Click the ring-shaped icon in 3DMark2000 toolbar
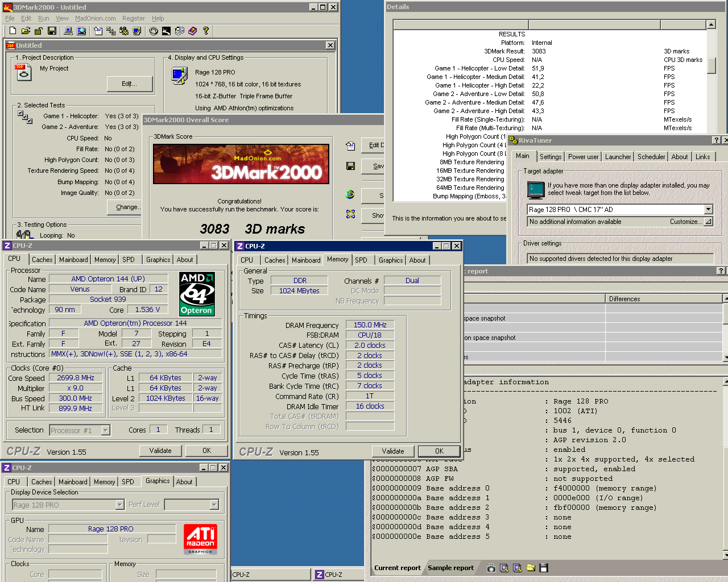This screenshot has height=582, width=728. coord(154,31)
